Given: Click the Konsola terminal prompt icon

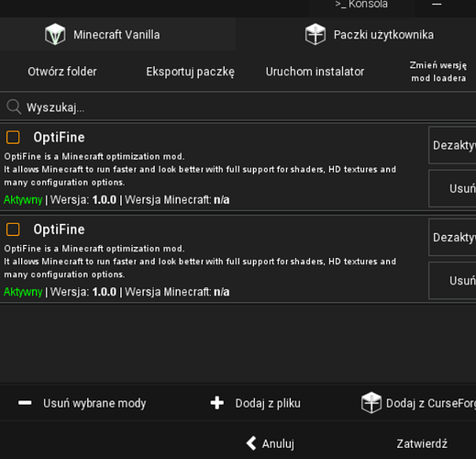Looking at the screenshot, I should [340, 5].
